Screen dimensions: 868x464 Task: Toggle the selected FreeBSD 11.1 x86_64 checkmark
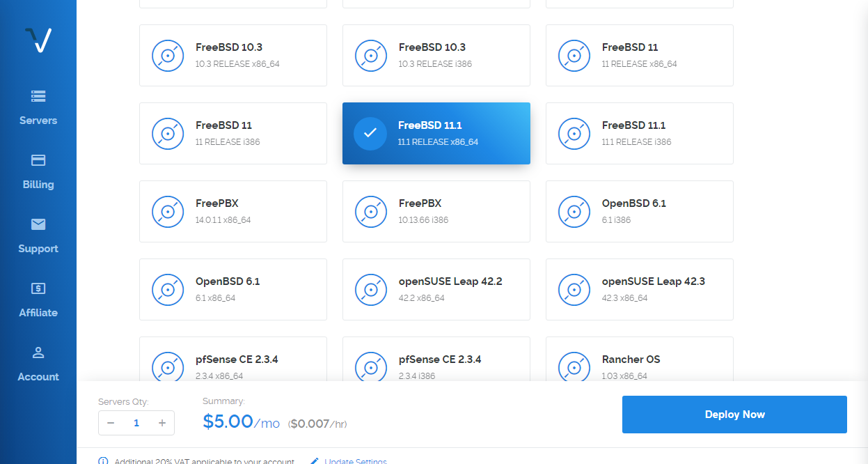point(370,134)
